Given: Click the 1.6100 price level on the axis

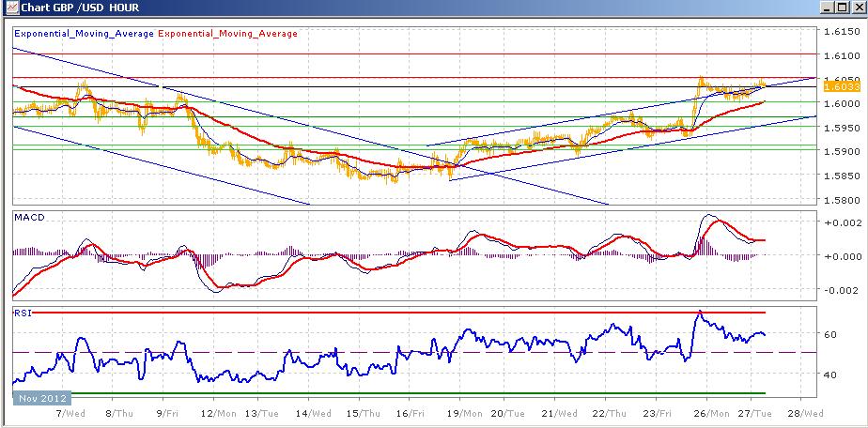Looking at the screenshot, I should (842, 55).
